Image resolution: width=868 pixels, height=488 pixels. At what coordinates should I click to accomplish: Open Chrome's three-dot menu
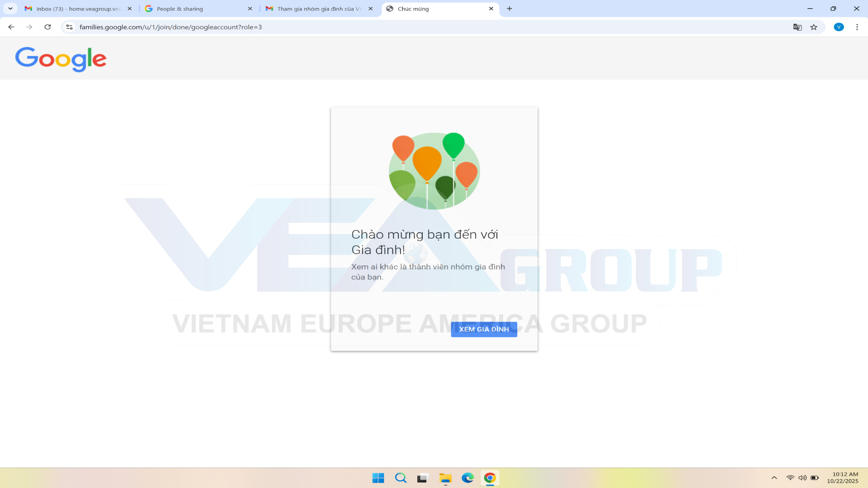(857, 27)
